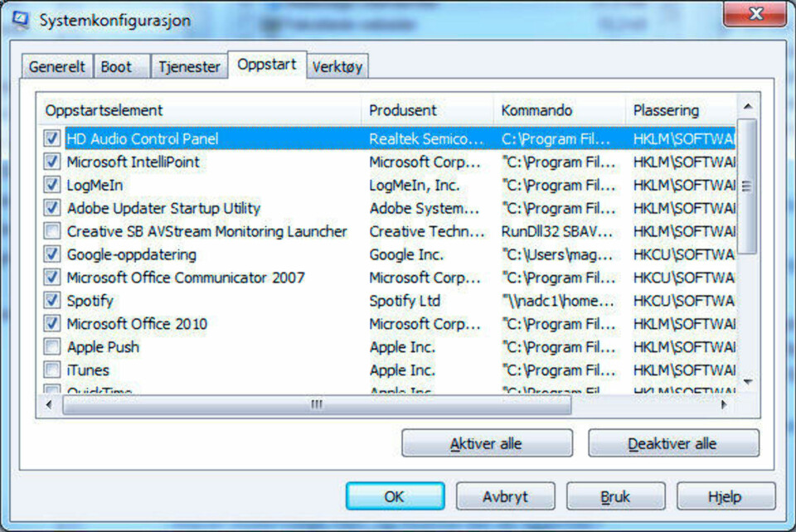
Task: Click the Adobe System... producer cell
Action: 425,209
